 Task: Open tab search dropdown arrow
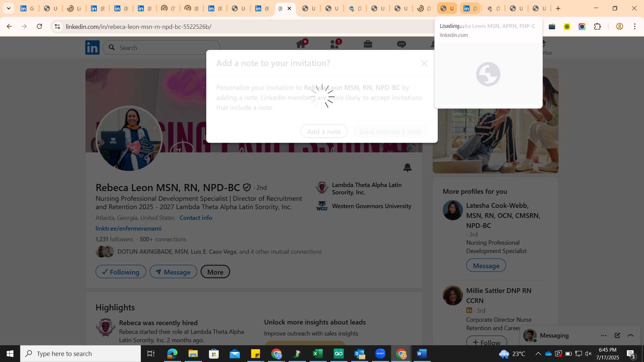tap(9, 8)
